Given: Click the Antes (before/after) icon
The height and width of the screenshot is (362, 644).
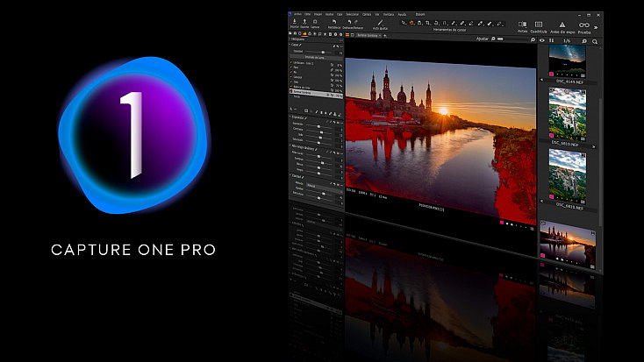Looking at the screenshot, I should (x=522, y=25).
